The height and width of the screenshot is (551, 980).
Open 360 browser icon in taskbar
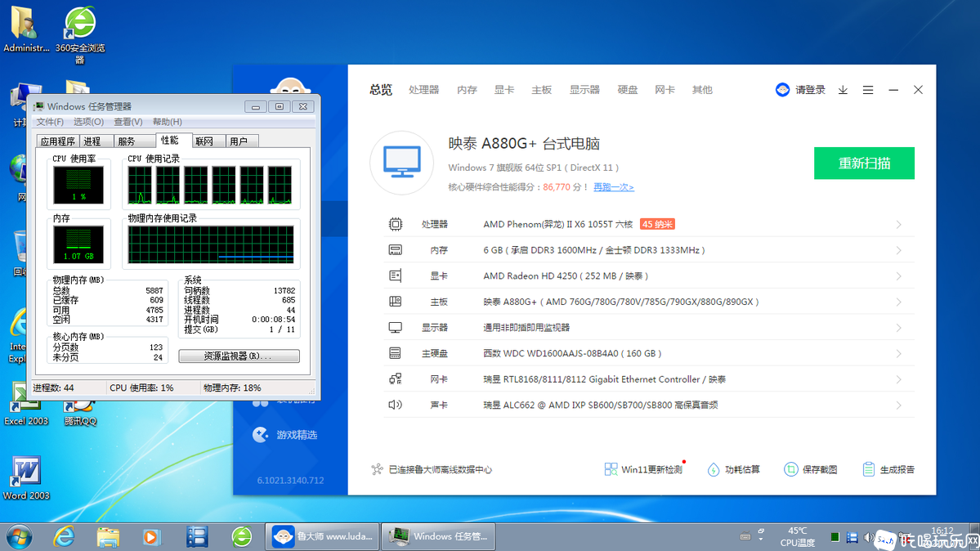click(x=242, y=536)
